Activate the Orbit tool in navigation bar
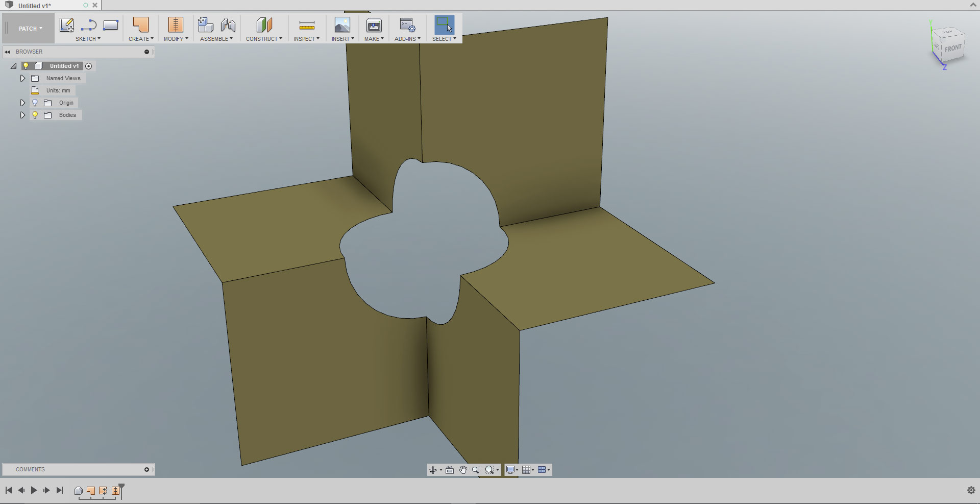The height and width of the screenshot is (504, 980). click(433, 469)
